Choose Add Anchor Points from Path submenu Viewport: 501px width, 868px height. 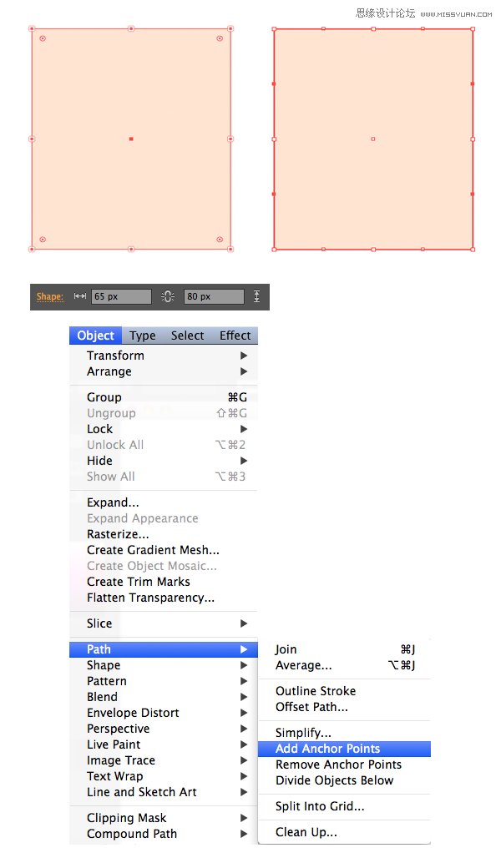point(327,749)
